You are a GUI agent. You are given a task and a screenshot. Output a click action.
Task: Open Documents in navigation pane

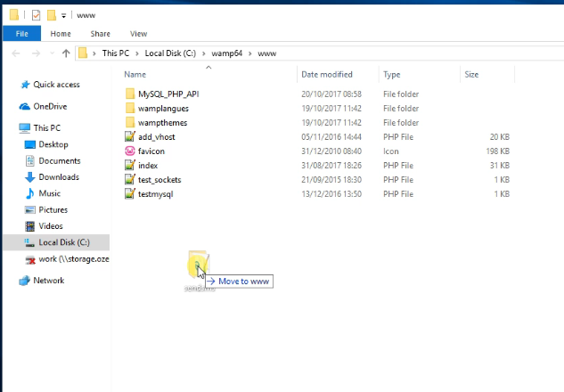click(x=60, y=160)
